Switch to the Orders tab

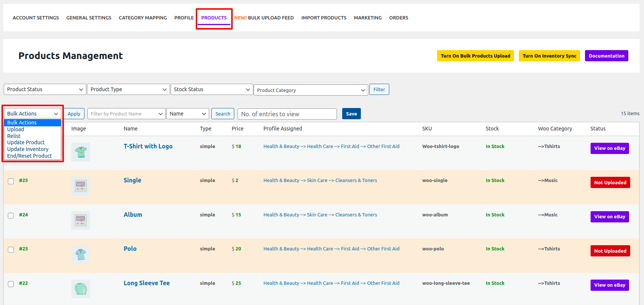coord(399,18)
